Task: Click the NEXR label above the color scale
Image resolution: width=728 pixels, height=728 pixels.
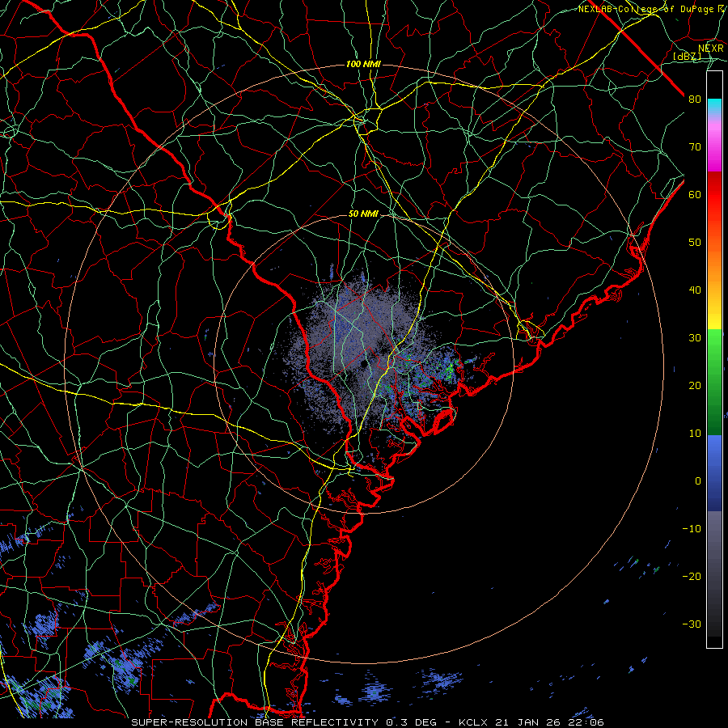Action: point(711,49)
